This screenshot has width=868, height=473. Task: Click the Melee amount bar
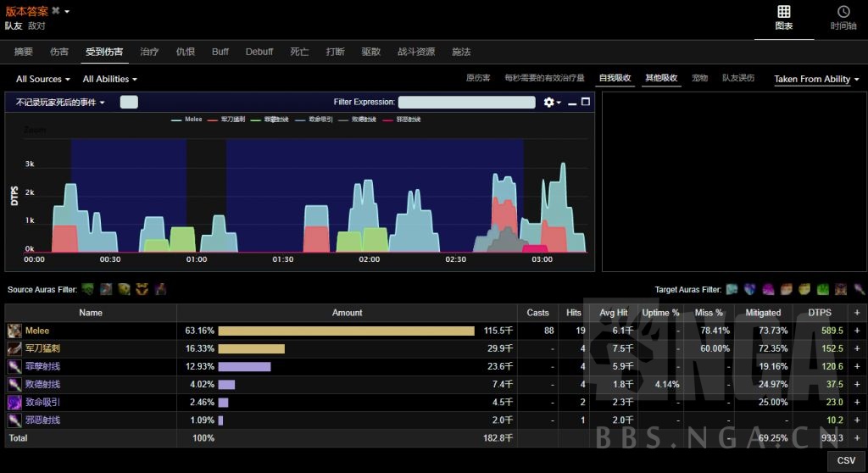(347, 331)
